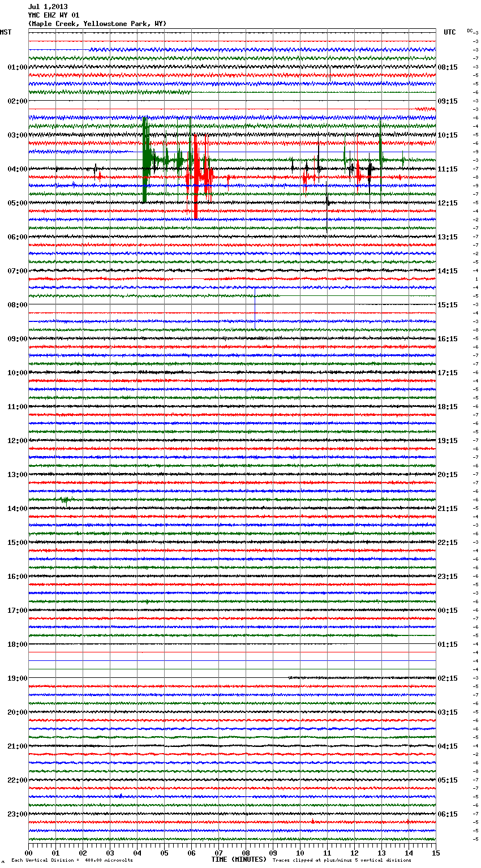Select the 12:00 MST hour label
Image resolution: width=481 pixels, height=868 pixels.
(x=18, y=441)
